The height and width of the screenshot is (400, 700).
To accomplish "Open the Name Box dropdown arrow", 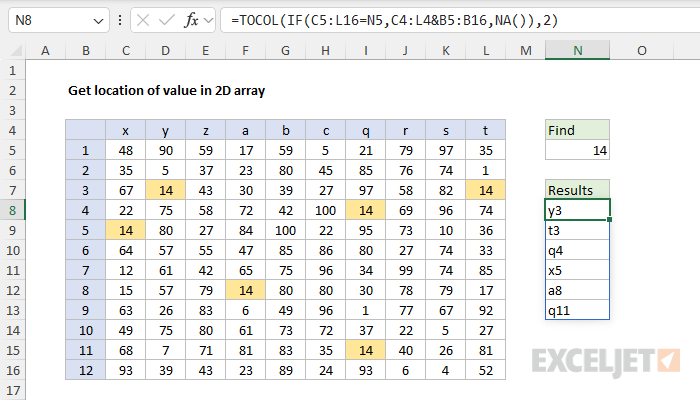I will coord(98,21).
